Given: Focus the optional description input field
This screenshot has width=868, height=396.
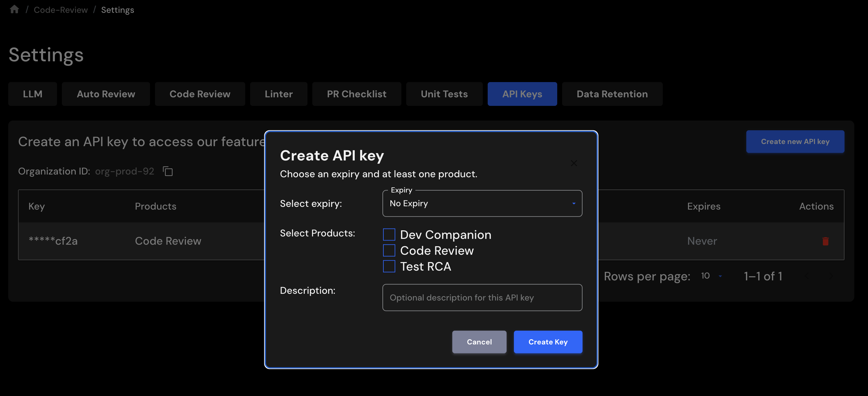Looking at the screenshot, I should click(x=482, y=297).
